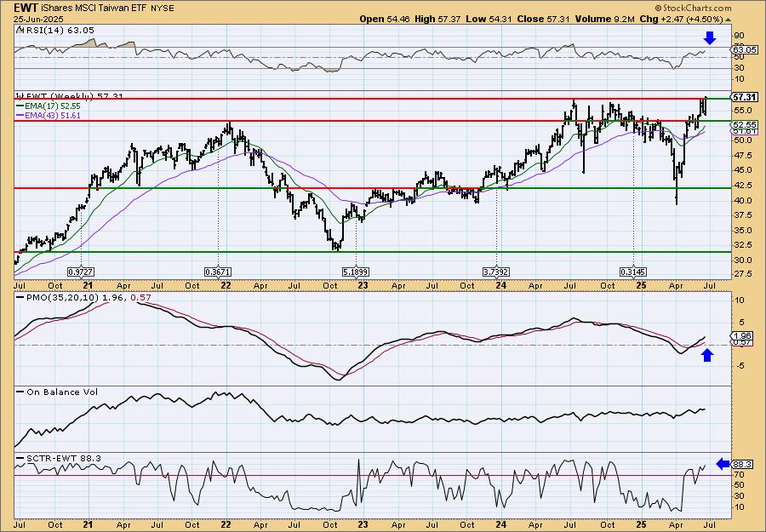
Task: Click the 52.55 EMA tag on price axis
Action: (745, 125)
